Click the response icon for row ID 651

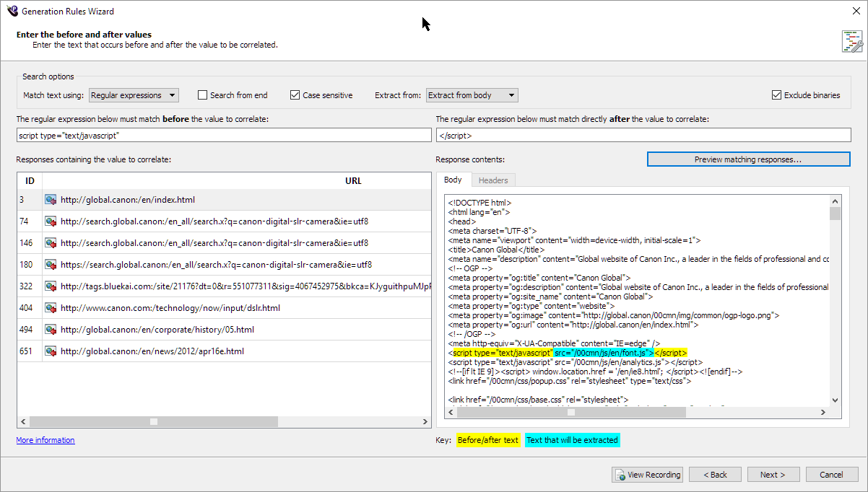[x=51, y=351]
